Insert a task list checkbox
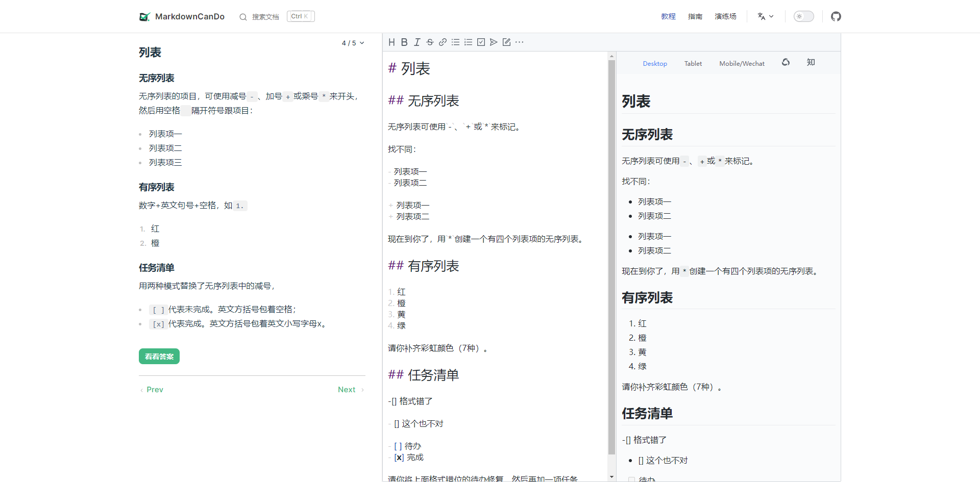 481,42
